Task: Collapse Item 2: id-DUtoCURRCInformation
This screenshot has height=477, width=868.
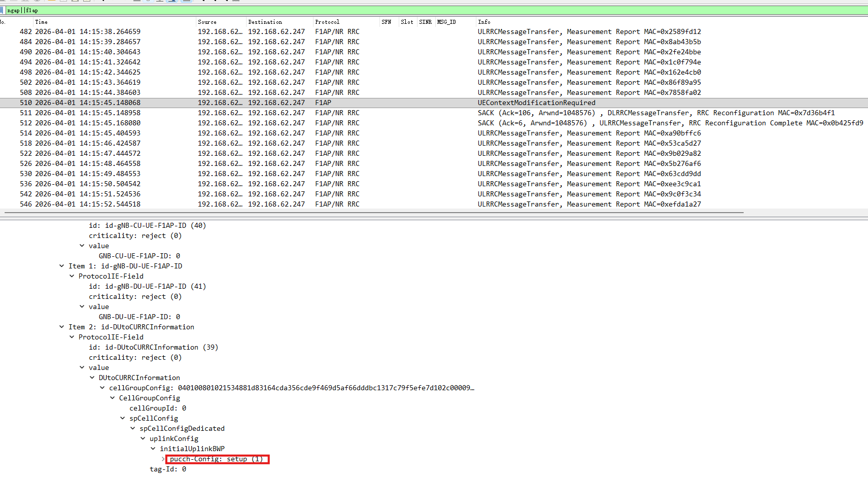Action: point(62,327)
